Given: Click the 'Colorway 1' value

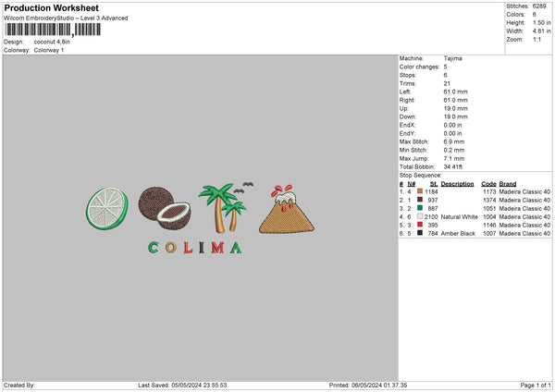Looking at the screenshot, I should click(49, 50).
